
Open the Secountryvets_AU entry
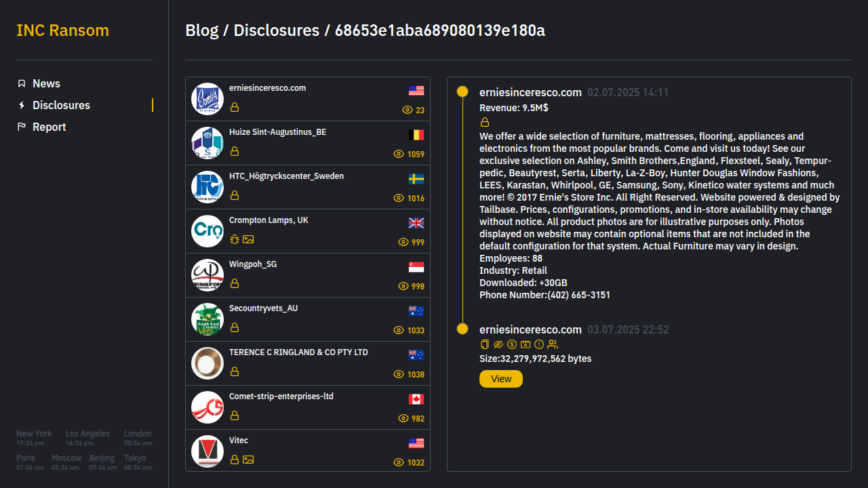(308, 319)
